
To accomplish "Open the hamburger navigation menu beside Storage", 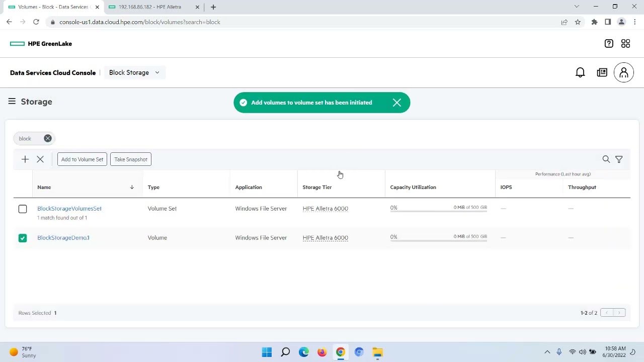I will [x=12, y=102].
